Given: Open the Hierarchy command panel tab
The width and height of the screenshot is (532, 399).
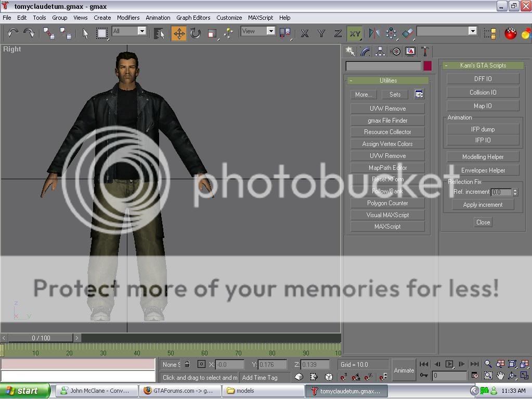Looking at the screenshot, I should (x=380, y=51).
